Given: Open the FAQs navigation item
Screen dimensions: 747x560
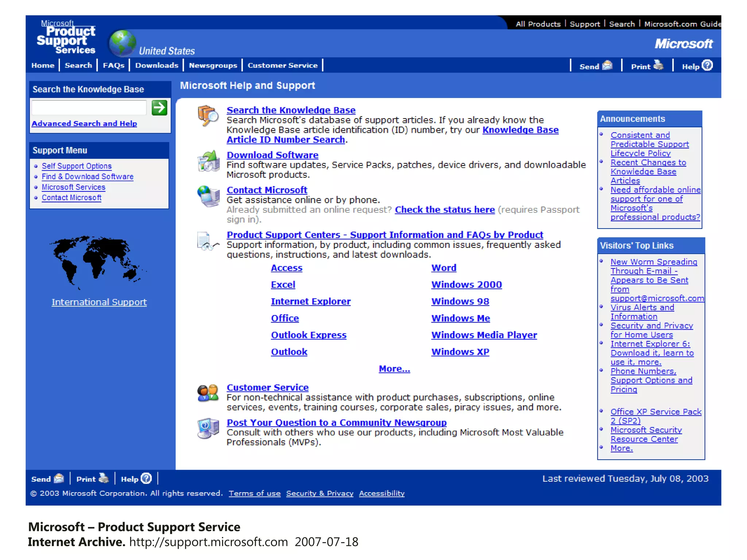Looking at the screenshot, I should 113,66.
